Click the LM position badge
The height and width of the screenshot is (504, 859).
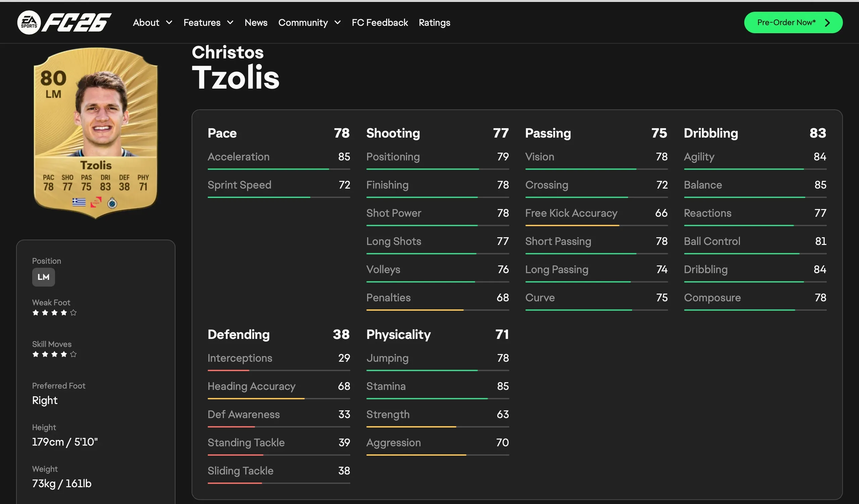43,277
